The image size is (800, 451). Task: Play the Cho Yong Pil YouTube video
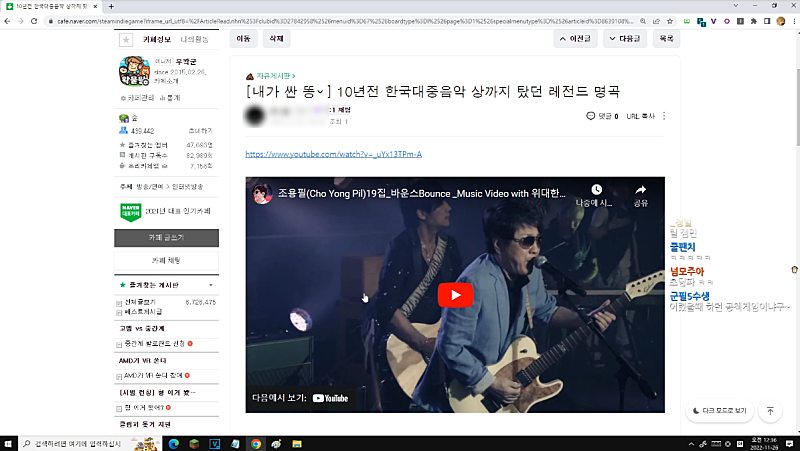pyautogui.click(x=455, y=295)
